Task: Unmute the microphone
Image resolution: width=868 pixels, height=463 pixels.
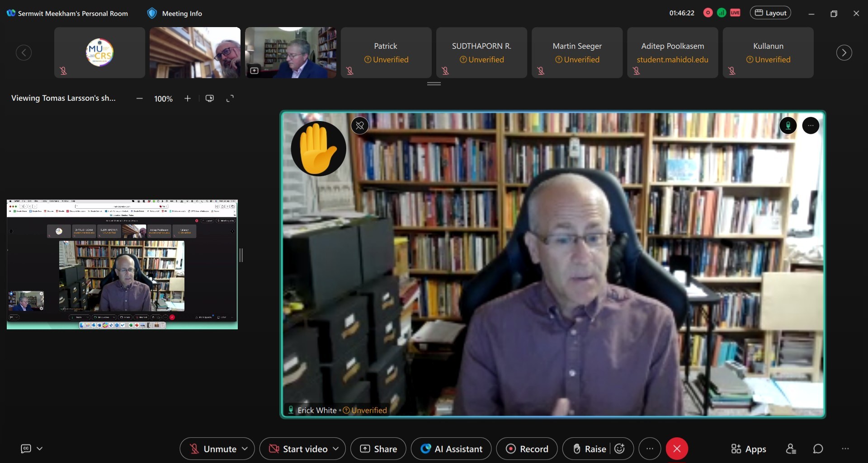Action: point(212,449)
